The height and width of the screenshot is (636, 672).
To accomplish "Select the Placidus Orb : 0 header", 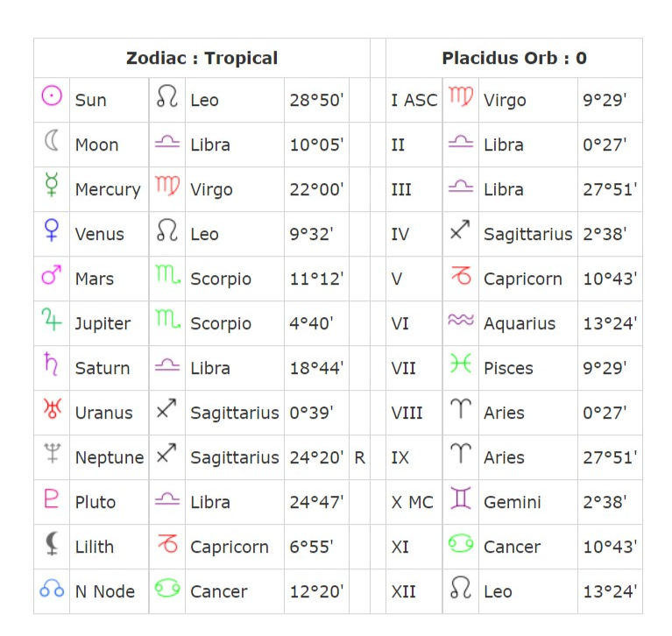I will 514,58.
